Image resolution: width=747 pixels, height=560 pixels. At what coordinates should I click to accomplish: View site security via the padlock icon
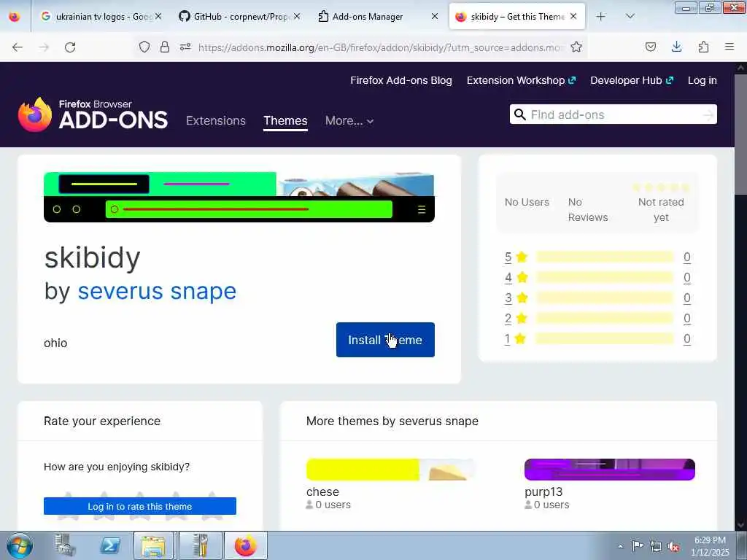click(x=164, y=47)
